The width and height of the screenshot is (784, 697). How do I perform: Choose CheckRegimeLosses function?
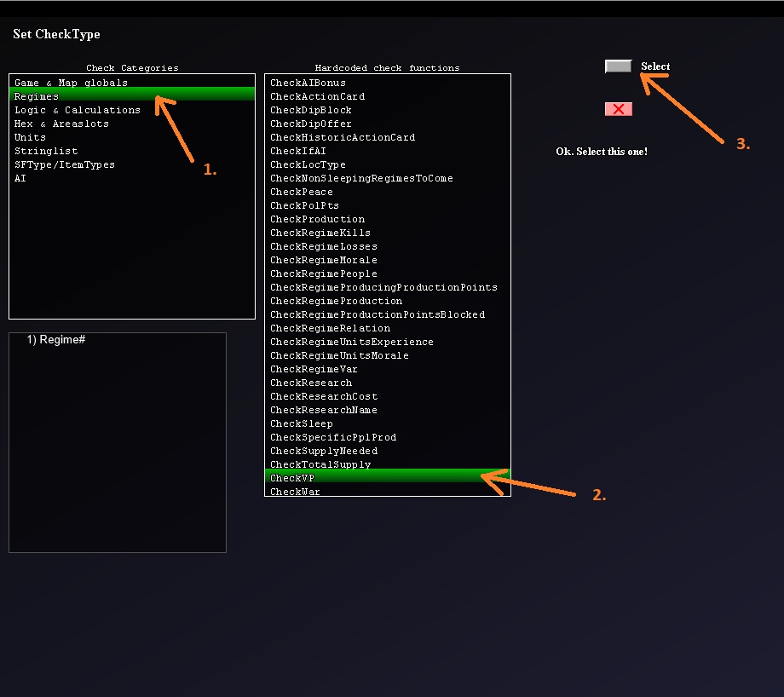[x=388, y=246]
